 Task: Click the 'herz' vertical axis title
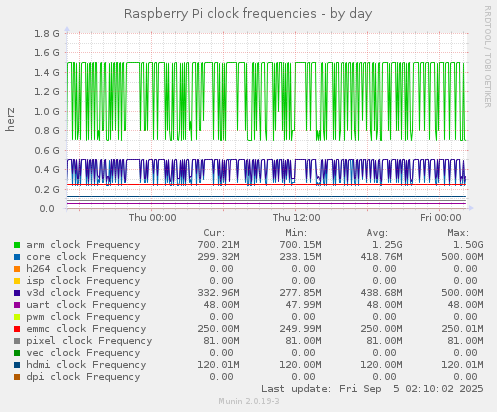click(10, 119)
